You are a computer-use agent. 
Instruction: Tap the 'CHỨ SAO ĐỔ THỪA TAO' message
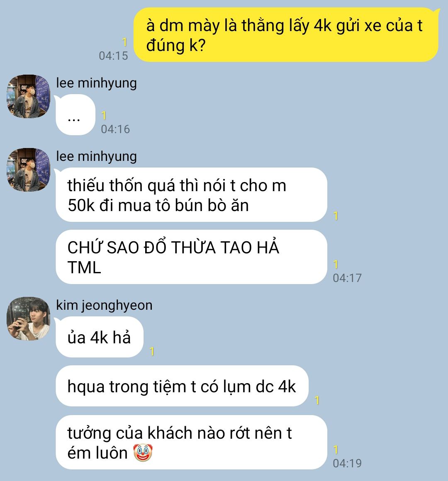click(191, 257)
